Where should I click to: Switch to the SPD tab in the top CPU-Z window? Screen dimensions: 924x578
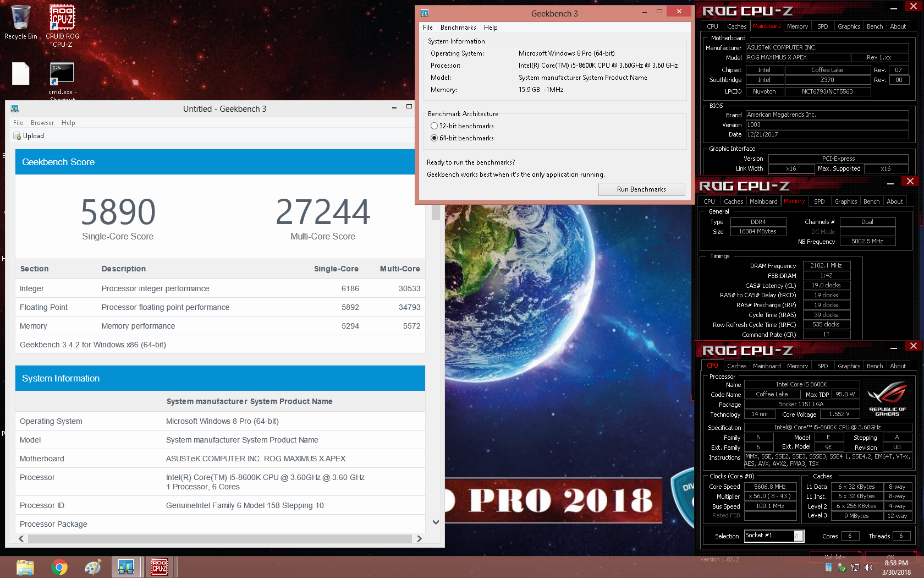[822, 26]
